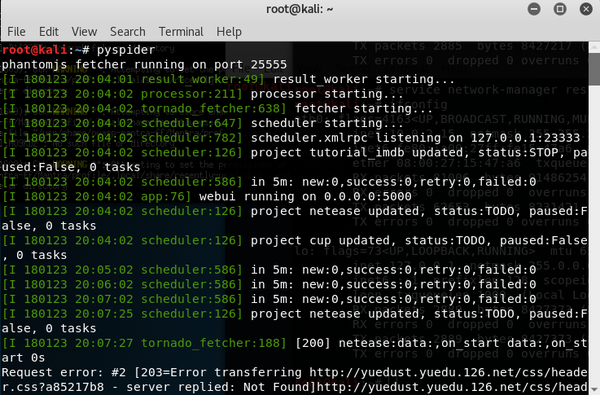This screenshot has width=600, height=395.
Task: Open the Search menu
Action: click(127, 31)
